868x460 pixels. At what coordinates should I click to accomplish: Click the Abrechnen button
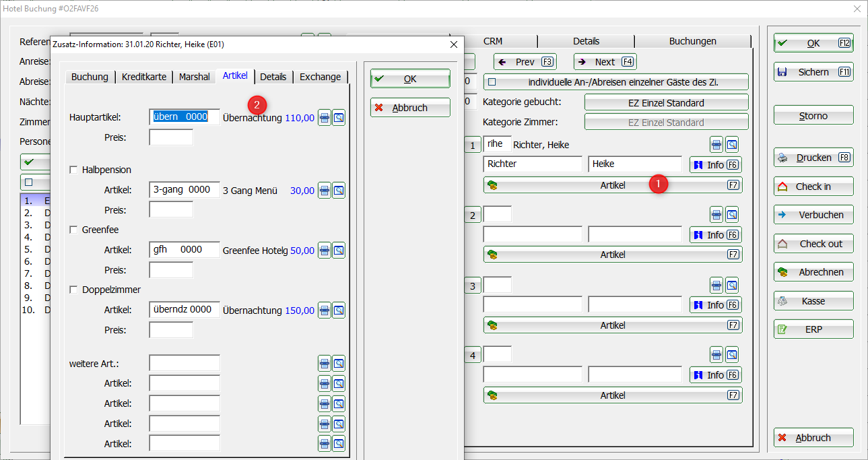point(813,272)
